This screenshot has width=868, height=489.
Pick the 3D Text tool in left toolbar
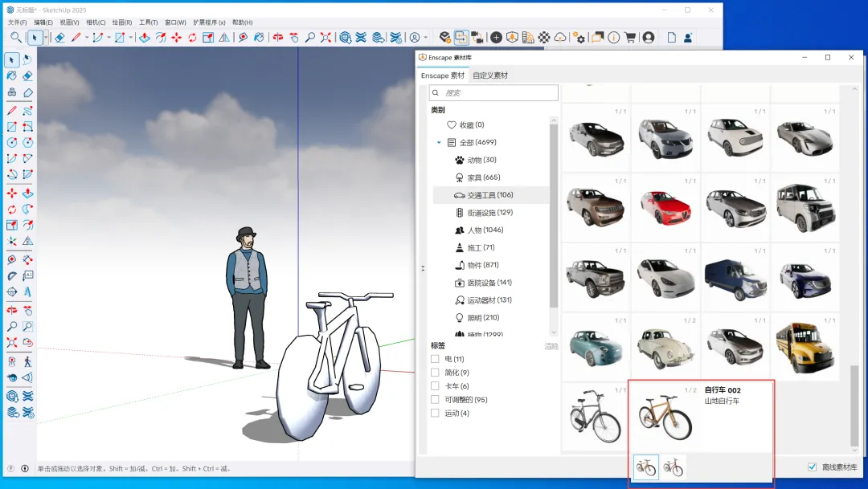coord(27,291)
